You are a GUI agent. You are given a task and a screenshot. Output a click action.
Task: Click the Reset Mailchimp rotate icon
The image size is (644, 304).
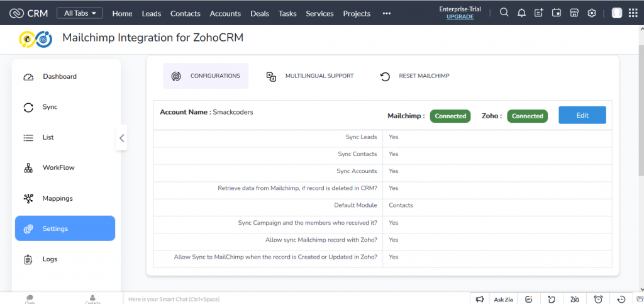[x=385, y=77]
